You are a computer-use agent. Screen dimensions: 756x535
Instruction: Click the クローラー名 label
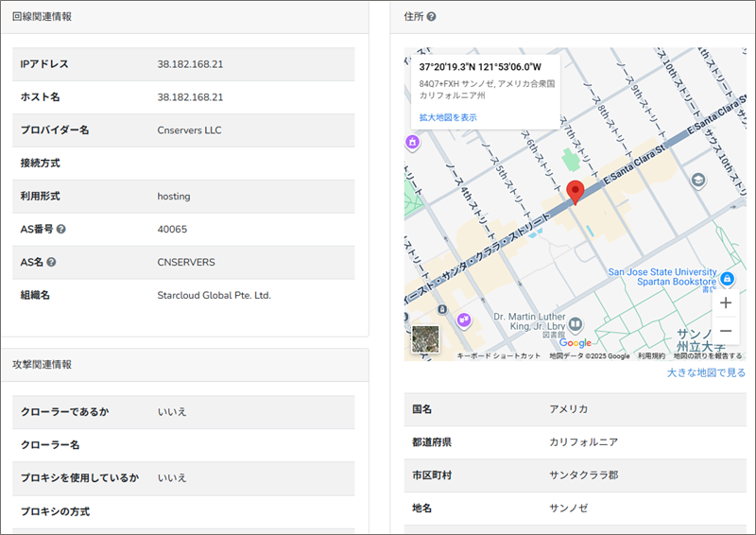click(x=50, y=445)
